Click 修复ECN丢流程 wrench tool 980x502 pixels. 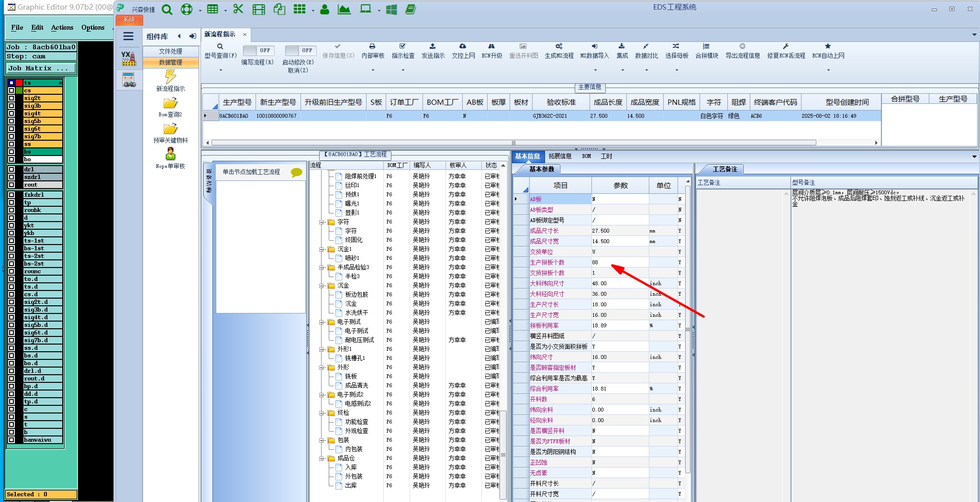pyautogui.click(x=786, y=51)
